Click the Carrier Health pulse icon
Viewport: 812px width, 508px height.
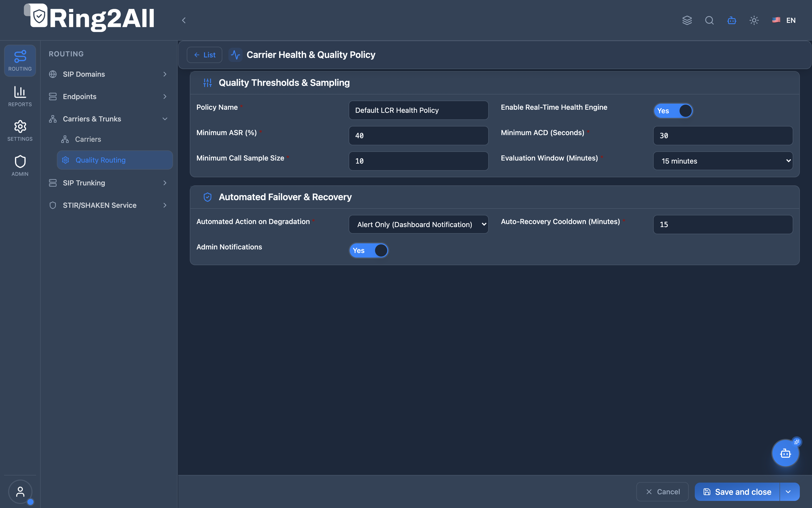(x=235, y=55)
